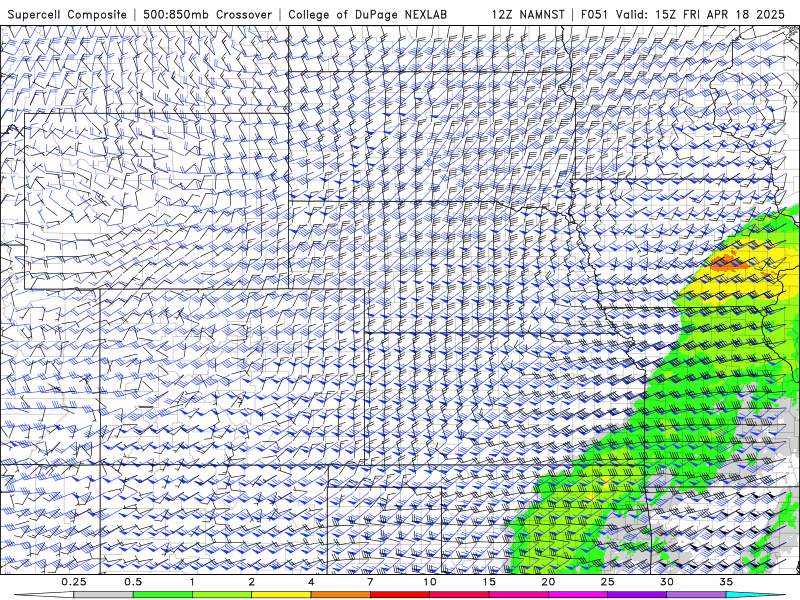This screenshot has height=600, width=800.
Task: Pick the yellow color bar segment
Action: click(281, 595)
